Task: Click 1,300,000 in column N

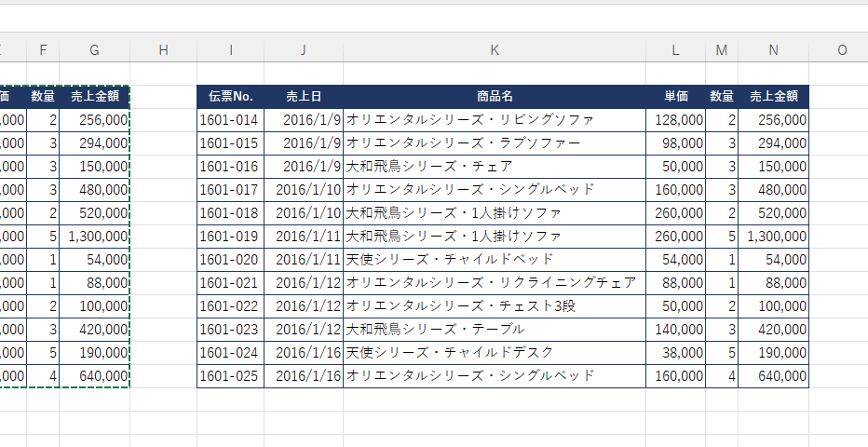Action: tap(773, 237)
